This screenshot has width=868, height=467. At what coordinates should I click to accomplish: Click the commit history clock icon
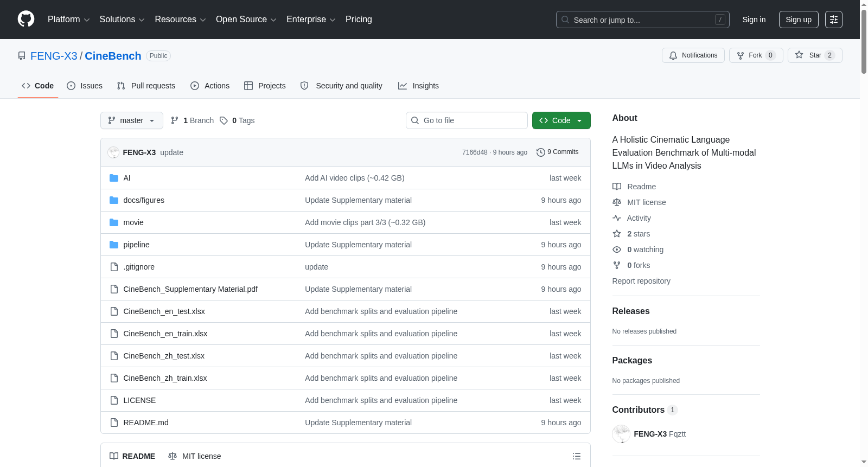540,152
